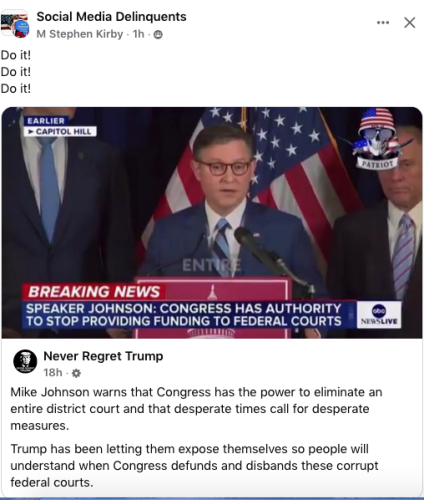
Task: Click the Speaker Johnson headline chyron
Action: [x=184, y=315]
